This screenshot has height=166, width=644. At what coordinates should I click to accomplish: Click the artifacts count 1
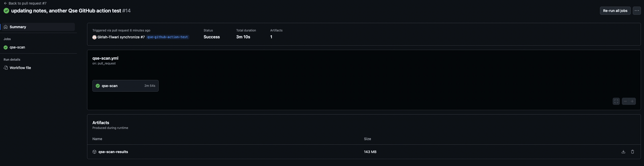point(271,37)
